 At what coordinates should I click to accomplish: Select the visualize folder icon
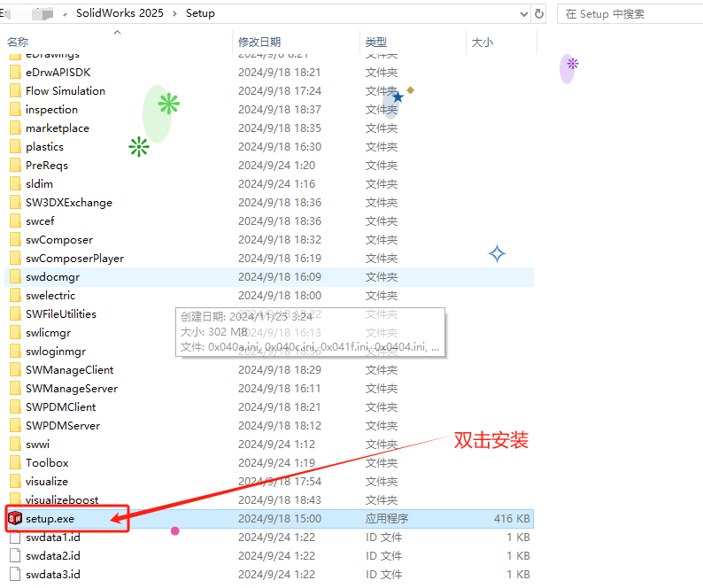pos(15,482)
